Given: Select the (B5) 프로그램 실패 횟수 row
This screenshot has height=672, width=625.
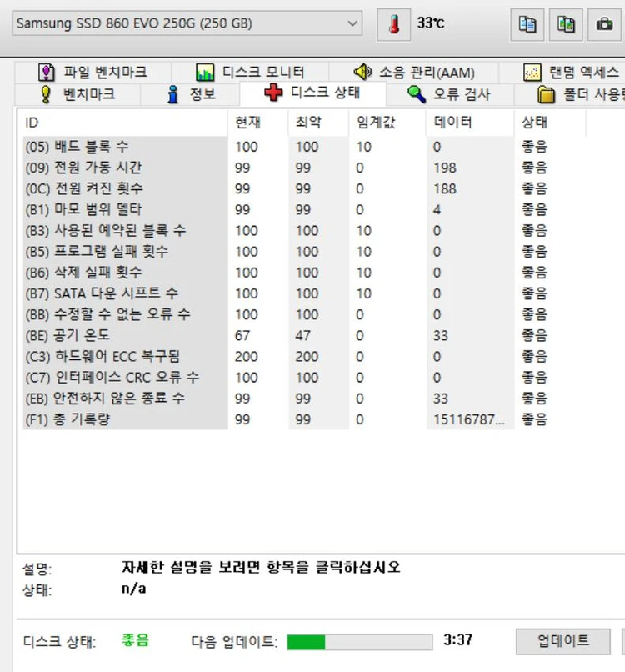Looking at the screenshot, I should pyautogui.click(x=304, y=252).
